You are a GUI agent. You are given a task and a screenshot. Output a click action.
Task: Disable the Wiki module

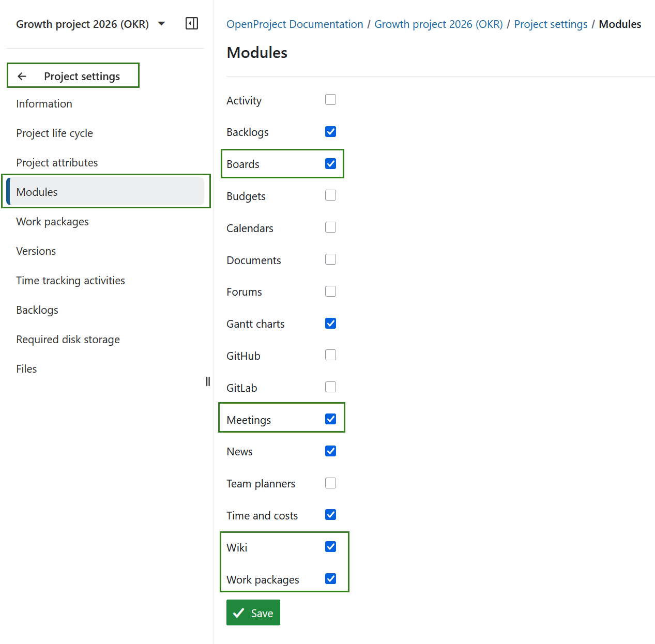click(330, 546)
